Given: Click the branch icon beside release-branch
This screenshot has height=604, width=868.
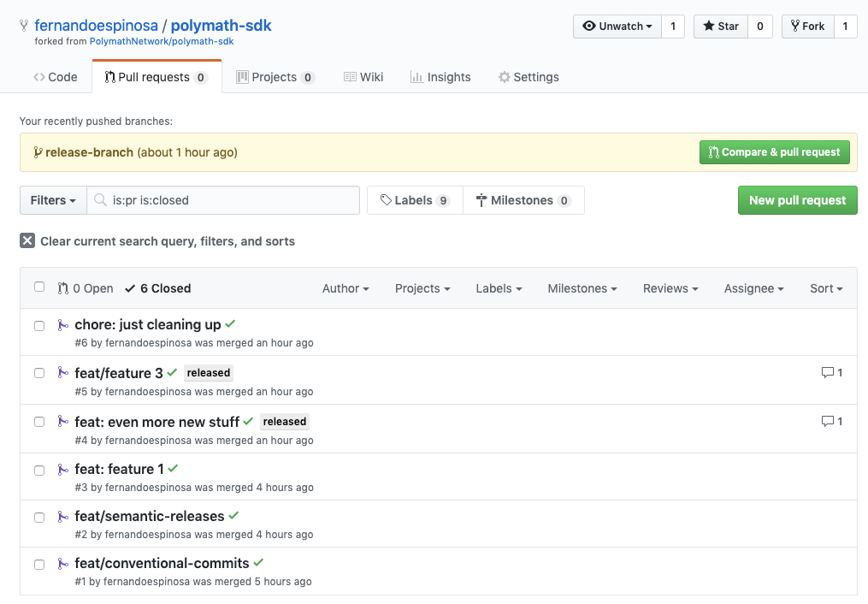Looking at the screenshot, I should [38, 152].
